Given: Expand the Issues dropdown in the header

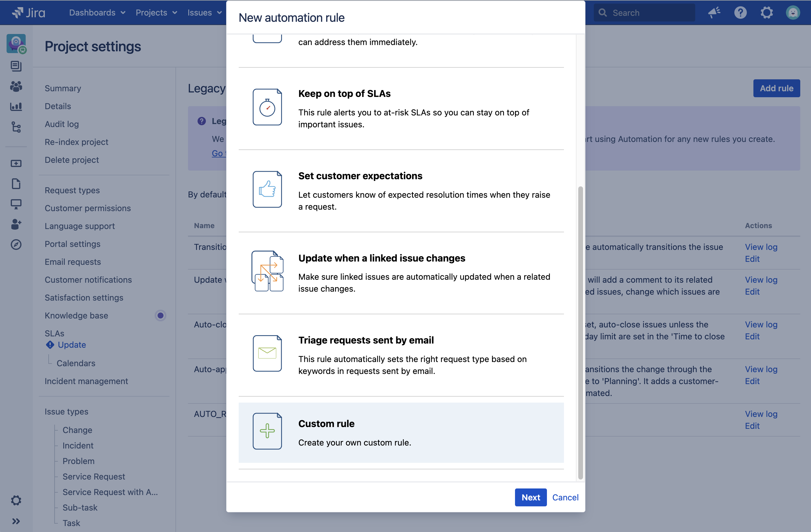Looking at the screenshot, I should 204,13.
